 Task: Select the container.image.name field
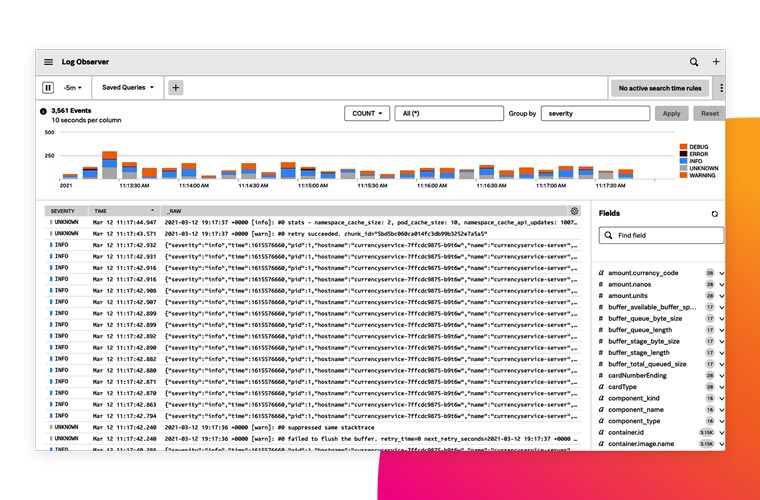641,444
